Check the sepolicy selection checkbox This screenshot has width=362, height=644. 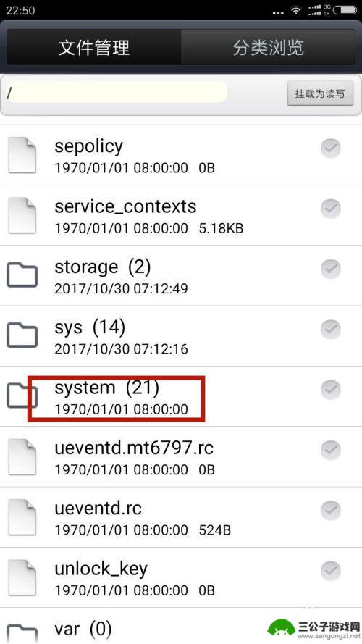coord(331,149)
